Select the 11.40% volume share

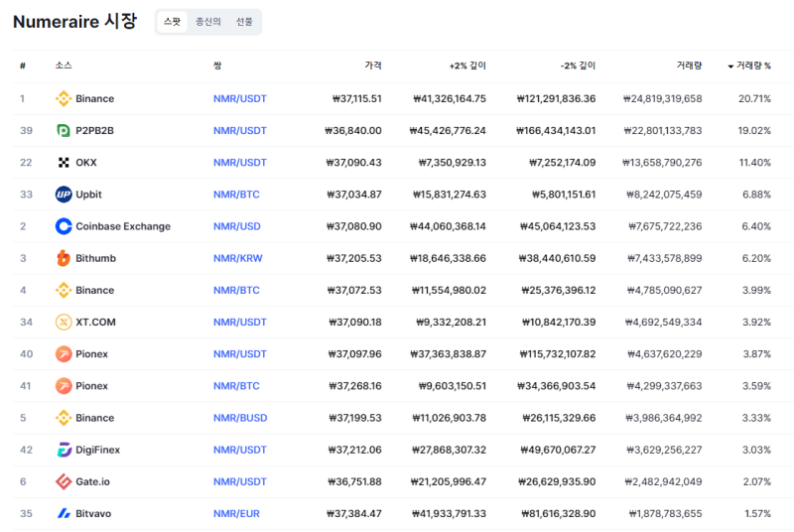pos(755,163)
